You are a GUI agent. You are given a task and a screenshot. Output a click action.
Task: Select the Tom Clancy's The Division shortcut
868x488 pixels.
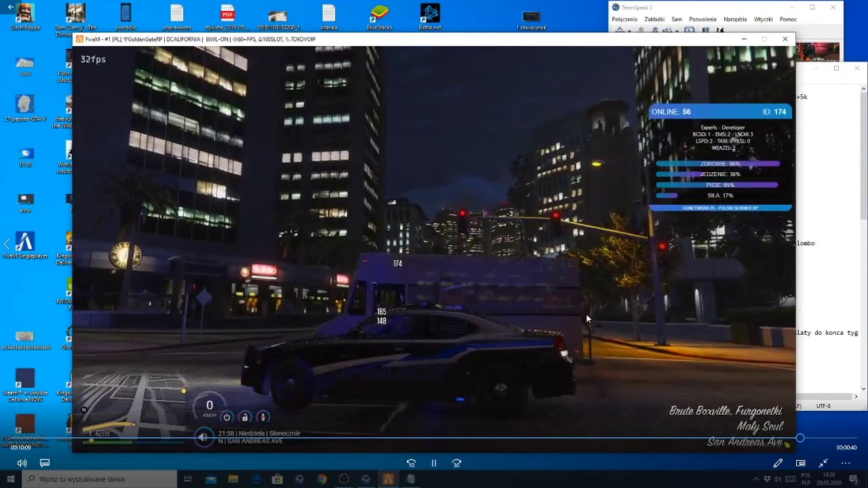point(75,18)
